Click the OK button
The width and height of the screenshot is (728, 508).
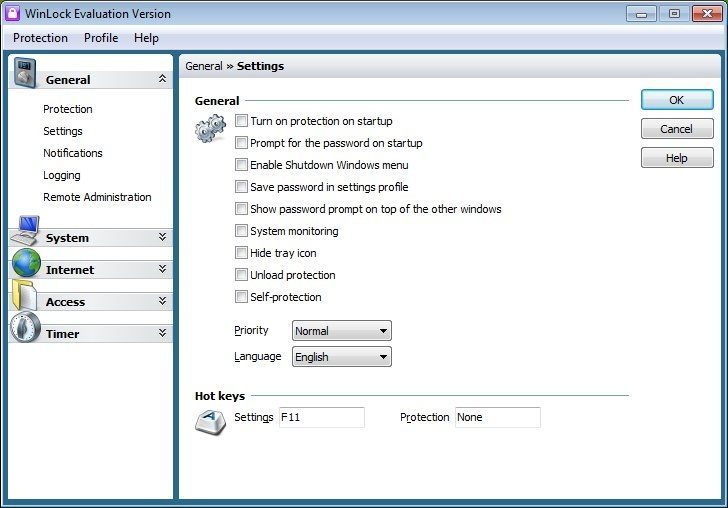(677, 100)
